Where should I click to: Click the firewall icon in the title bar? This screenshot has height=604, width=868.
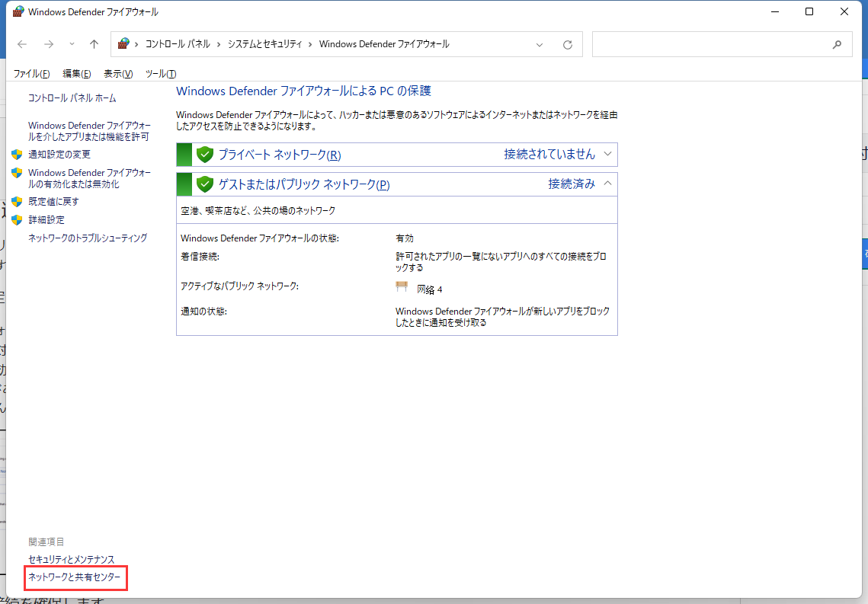18,11
